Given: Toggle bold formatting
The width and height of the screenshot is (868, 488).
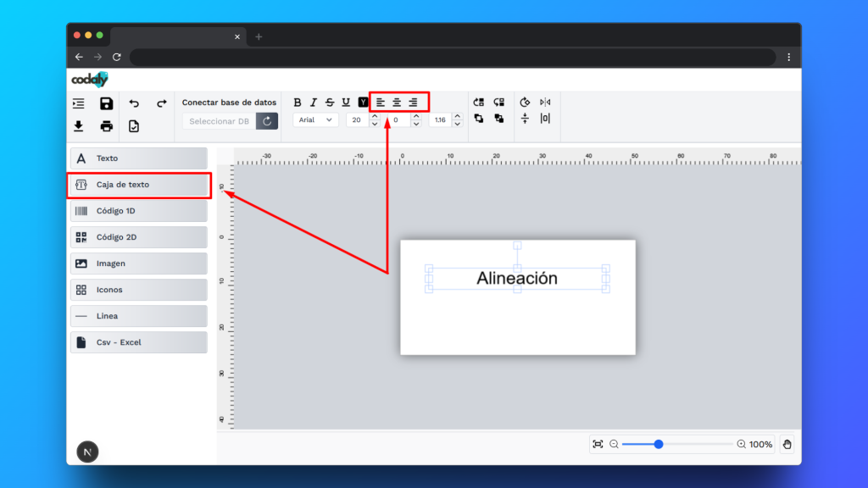Looking at the screenshot, I should point(298,103).
